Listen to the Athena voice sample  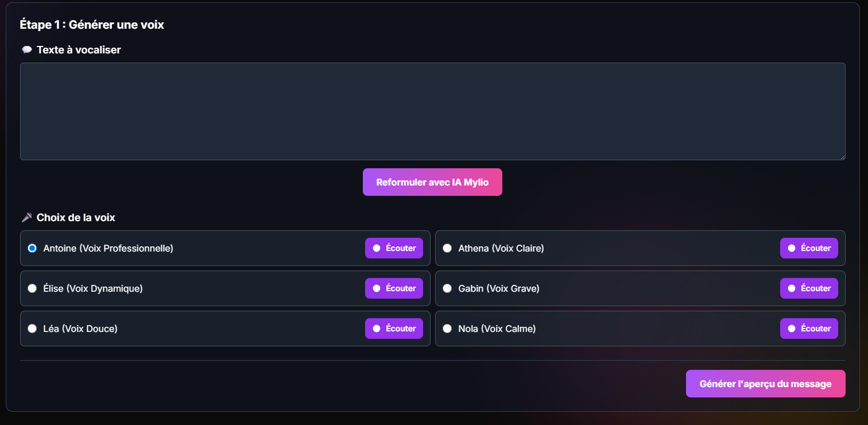[809, 248]
